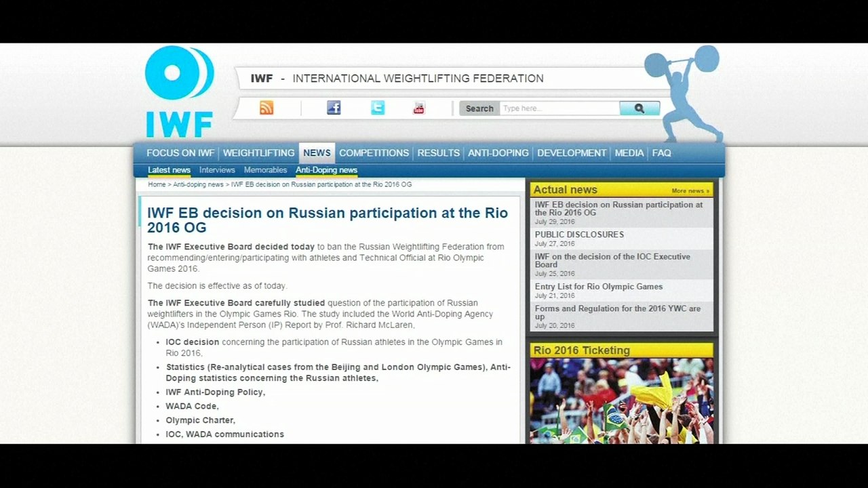
Task: Open 'IWF on the decision of the IOC Executive Board'
Action: click(x=612, y=261)
